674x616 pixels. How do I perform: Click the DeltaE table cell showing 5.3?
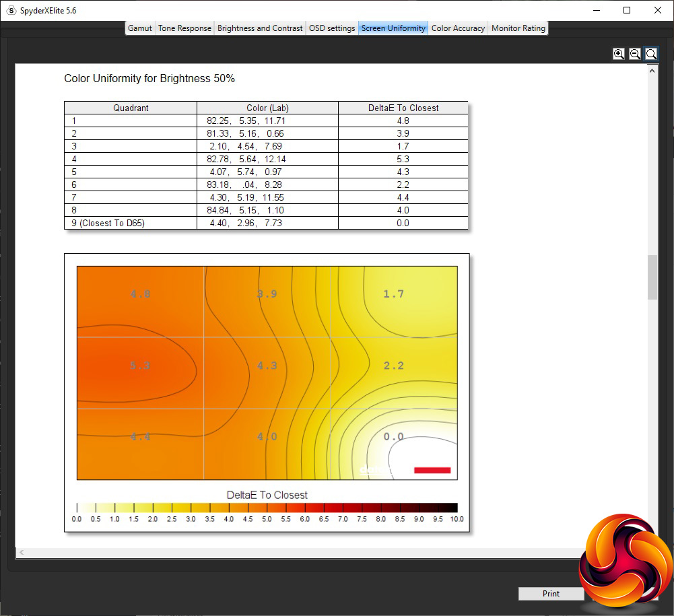click(x=403, y=159)
